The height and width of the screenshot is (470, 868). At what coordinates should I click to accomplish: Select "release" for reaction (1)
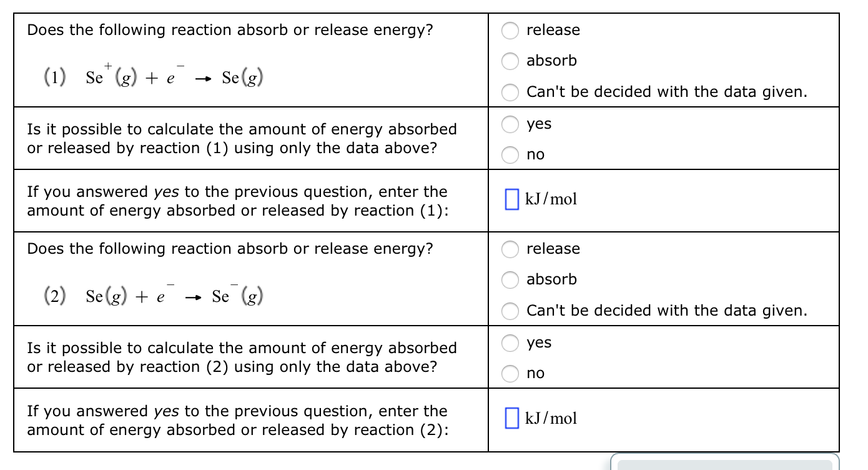510,30
